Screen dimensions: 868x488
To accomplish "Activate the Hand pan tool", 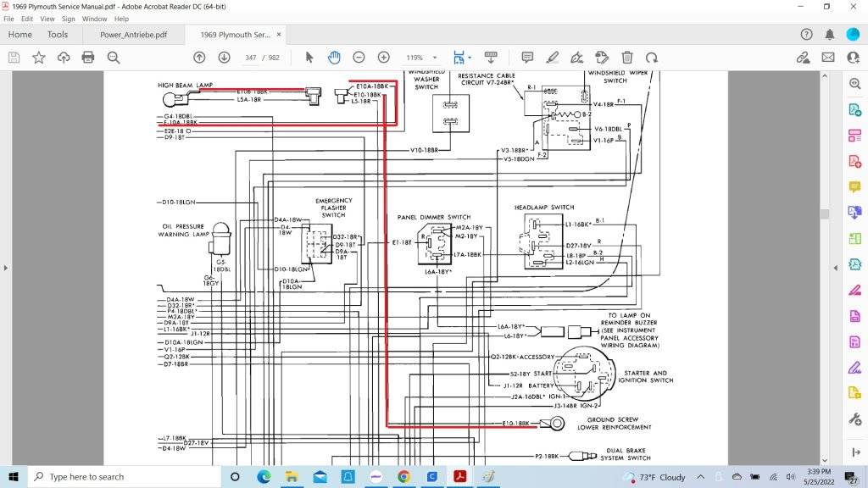I will (x=334, y=58).
